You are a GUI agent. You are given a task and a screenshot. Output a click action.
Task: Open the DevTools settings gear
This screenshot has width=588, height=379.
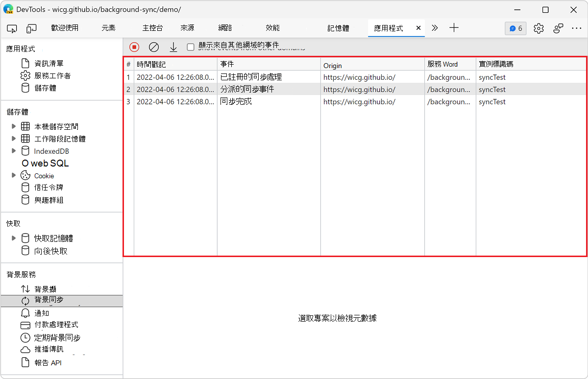pos(539,28)
